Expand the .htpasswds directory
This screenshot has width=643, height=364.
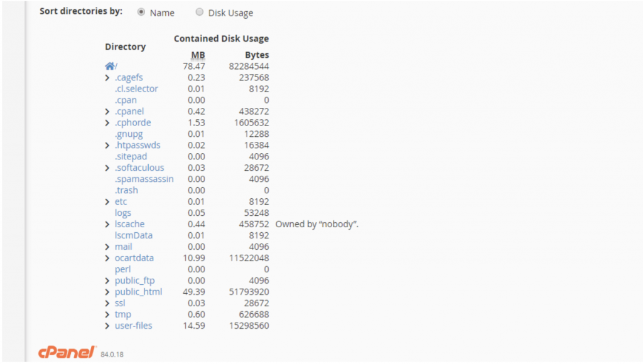pos(107,145)
